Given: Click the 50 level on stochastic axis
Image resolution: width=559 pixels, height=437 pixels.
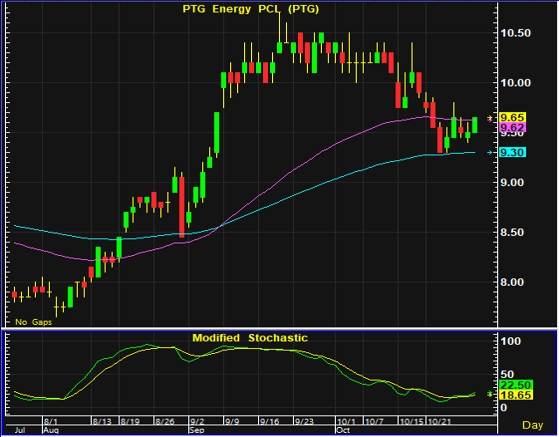Looking at the screenshot, I should (x=507, y=374).
